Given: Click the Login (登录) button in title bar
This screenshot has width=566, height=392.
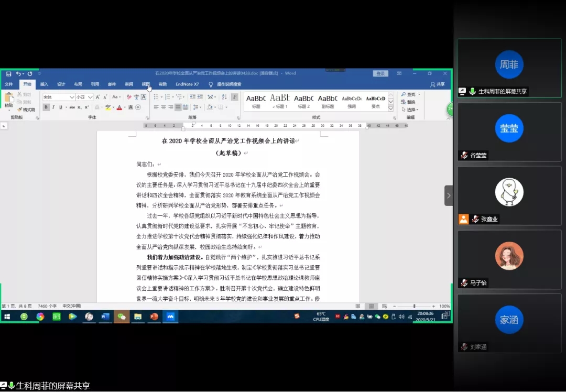Looking at the screenshot, I should tap(380, 74).
